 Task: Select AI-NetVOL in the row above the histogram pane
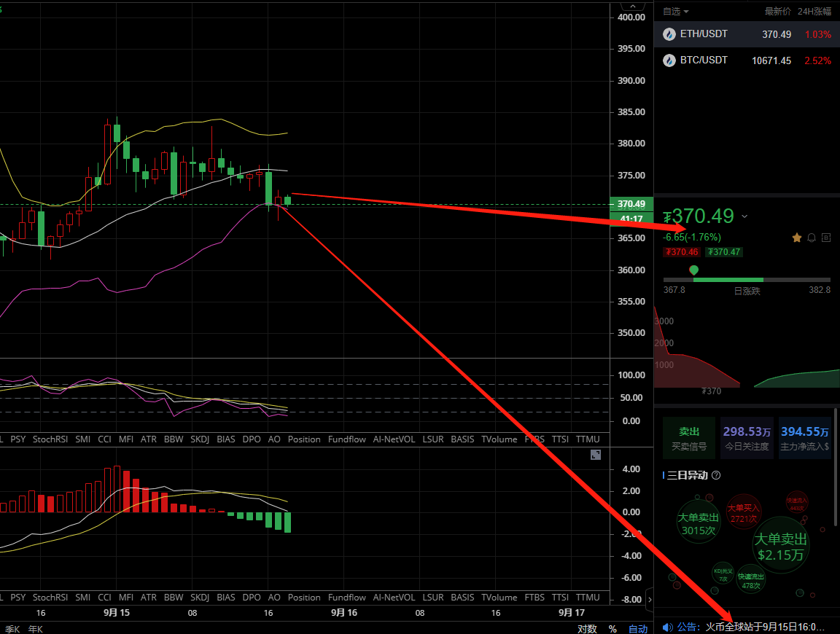pyautogui.click(x=394, y=439)
